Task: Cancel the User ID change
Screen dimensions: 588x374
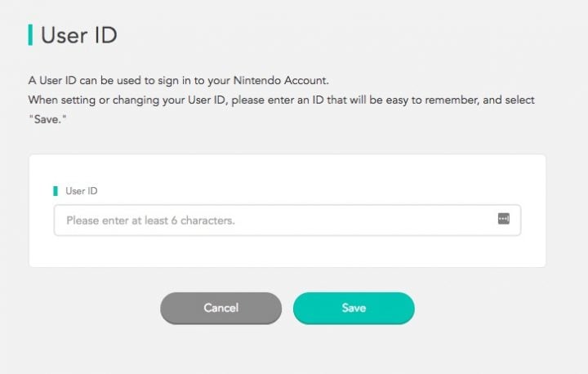Action: (220, 308)
